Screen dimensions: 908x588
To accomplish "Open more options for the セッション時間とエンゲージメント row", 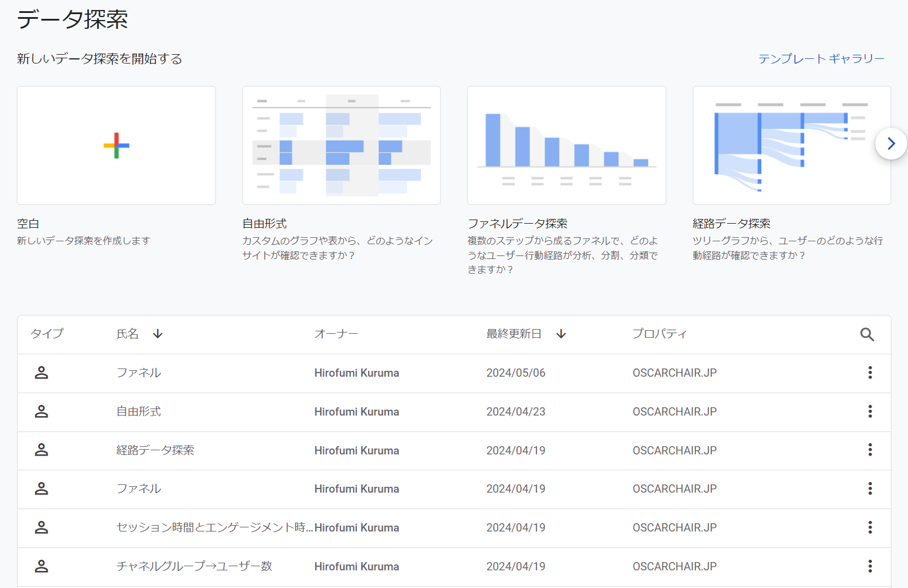I will 870,527.
